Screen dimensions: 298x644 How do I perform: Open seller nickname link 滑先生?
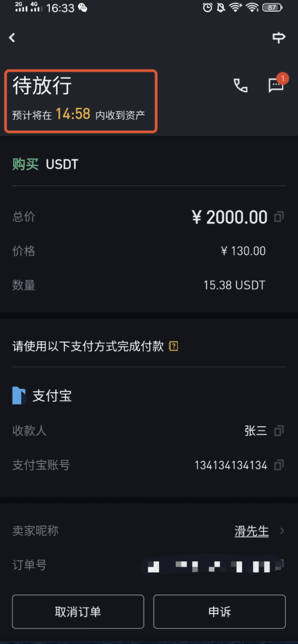coord(252,531)
